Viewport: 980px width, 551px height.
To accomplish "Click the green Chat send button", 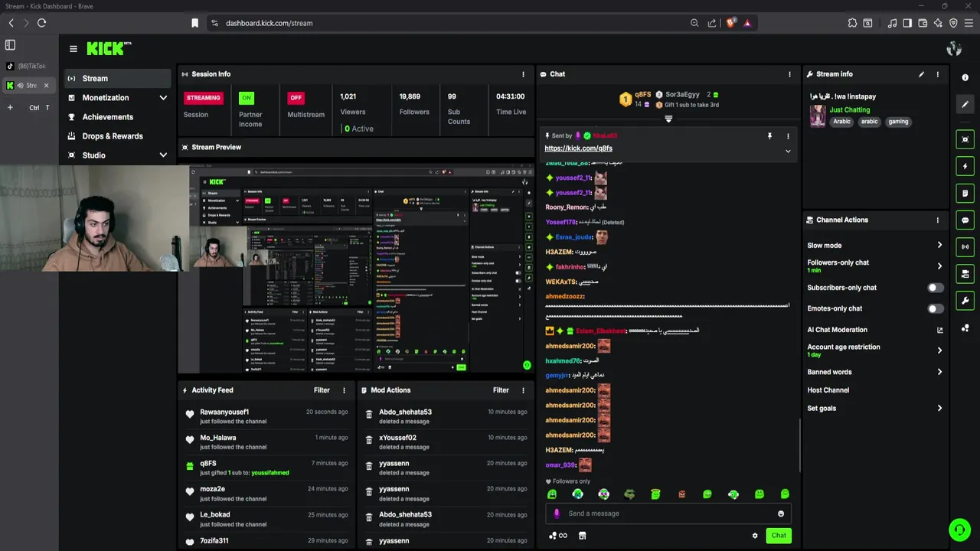I will pyautogui.click(x=779, y=536).
